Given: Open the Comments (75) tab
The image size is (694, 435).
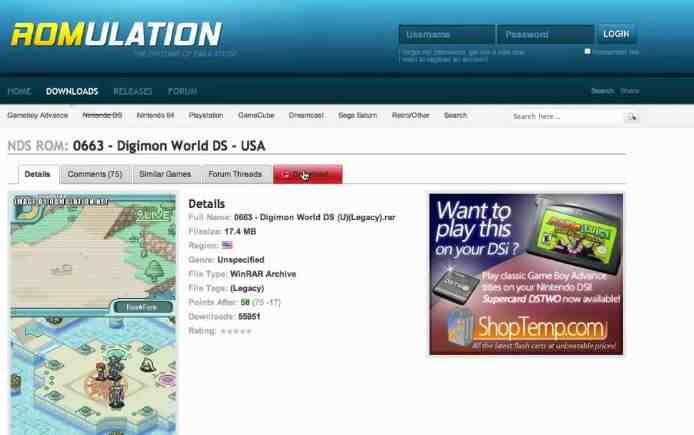Looking at the screenshot, I should point(95,174).
